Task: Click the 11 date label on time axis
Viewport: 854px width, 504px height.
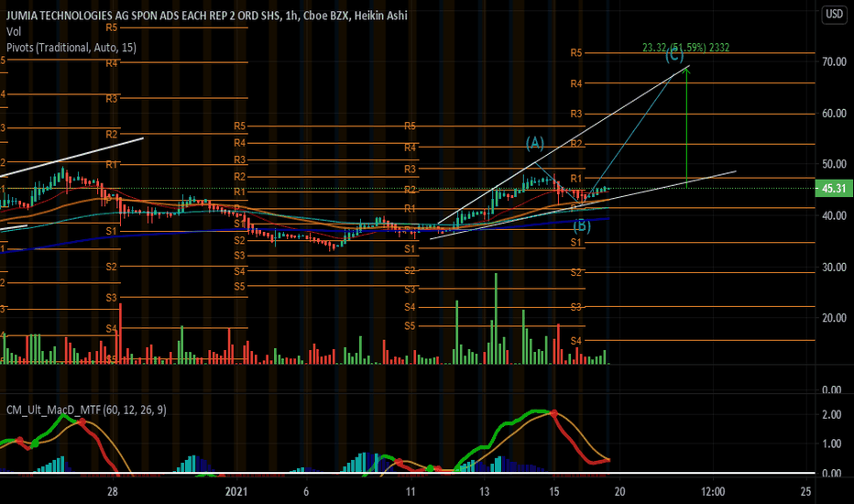Action: click(x=411, y=491)
